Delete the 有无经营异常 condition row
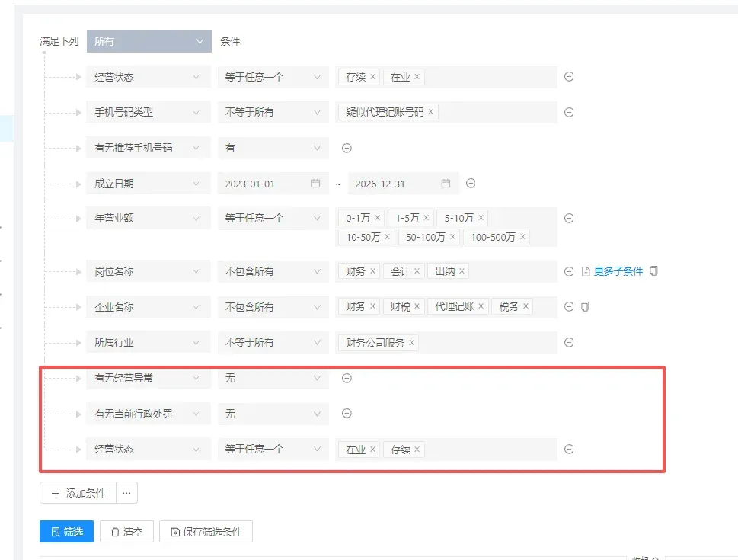This screenshot has width=738, height=560. tap(347, 378)
